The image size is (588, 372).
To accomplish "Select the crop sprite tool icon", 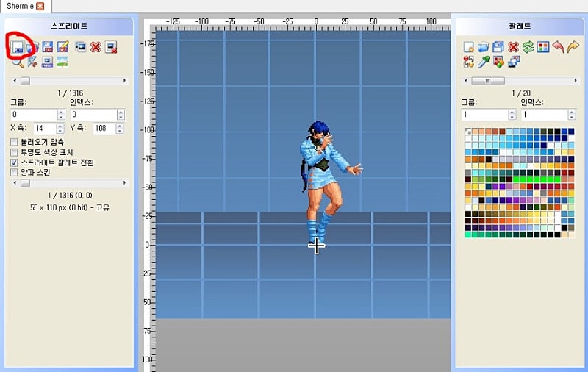I will 32,62.
